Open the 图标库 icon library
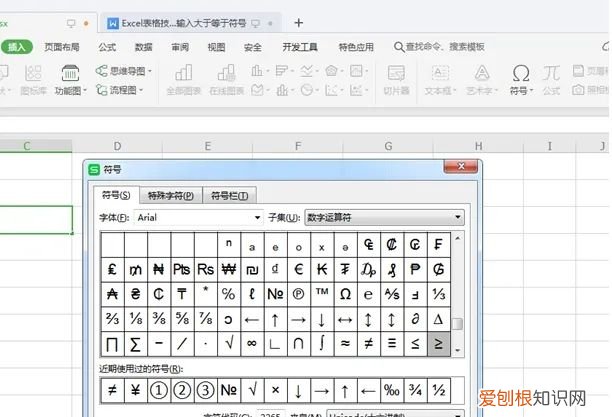The width and height of the screenshot is (612, 417). 33,80
